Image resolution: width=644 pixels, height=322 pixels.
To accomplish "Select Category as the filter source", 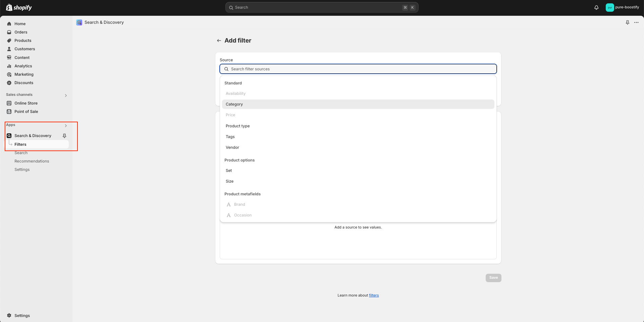I will [x=234, y=104].
